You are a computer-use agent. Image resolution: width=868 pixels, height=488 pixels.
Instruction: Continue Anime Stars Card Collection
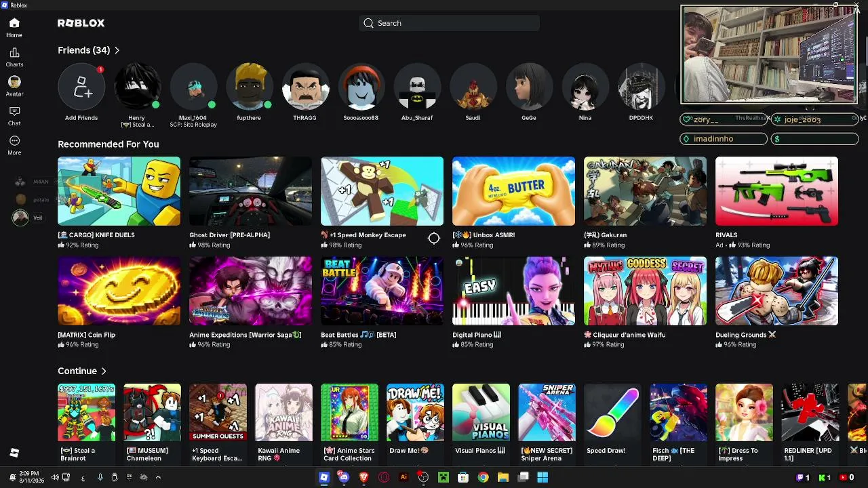point(350,413)
